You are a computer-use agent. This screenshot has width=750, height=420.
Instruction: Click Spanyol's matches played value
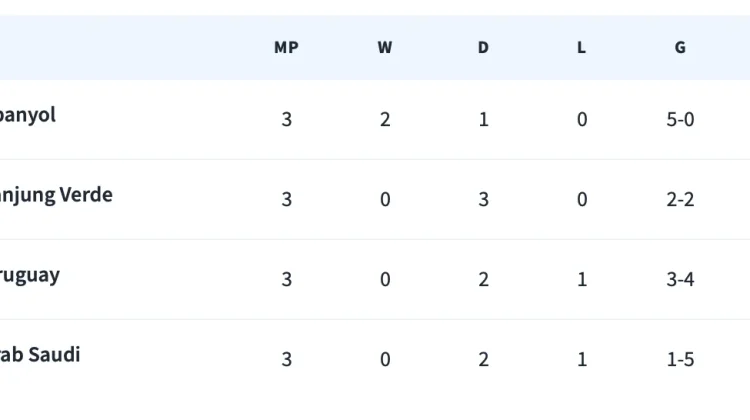pos(287,119)
